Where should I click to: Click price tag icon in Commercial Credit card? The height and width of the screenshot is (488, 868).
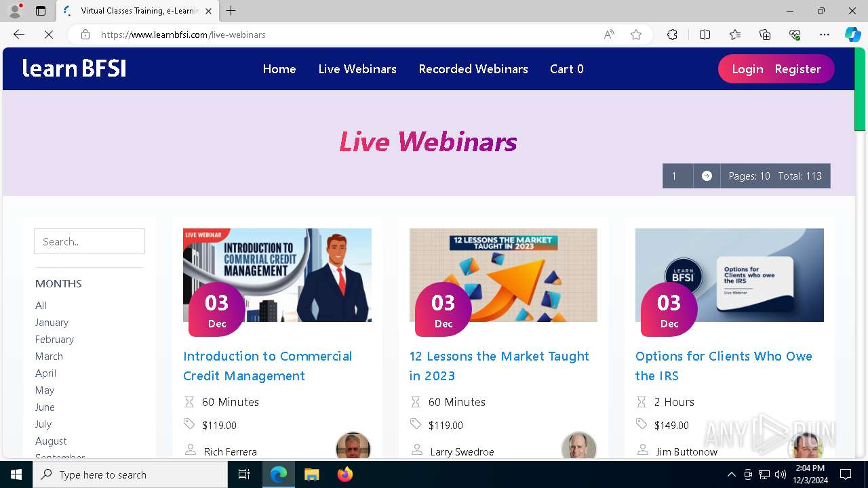click(x=189, y=424)
